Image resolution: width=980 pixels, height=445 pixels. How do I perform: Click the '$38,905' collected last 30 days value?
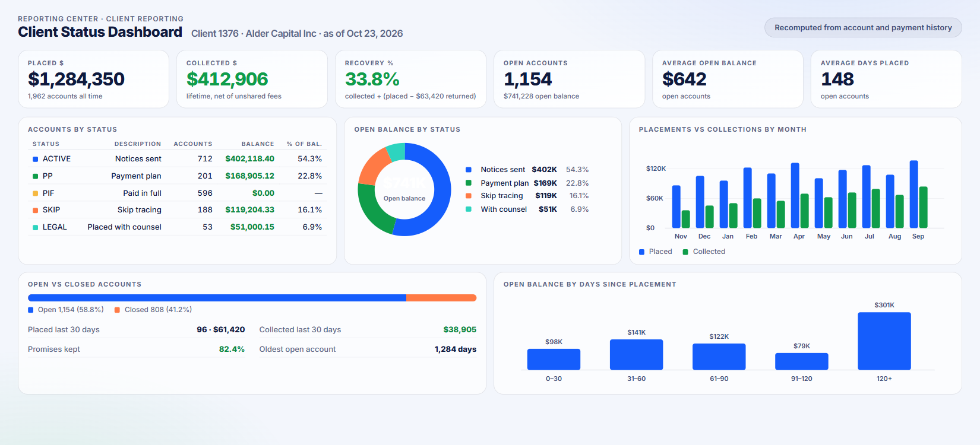pyautogui.click(x=460, y=330)
